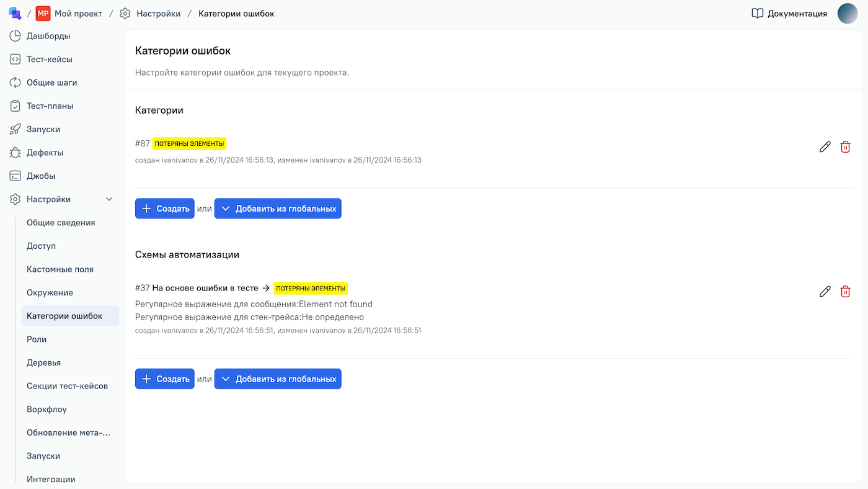Open Тест-кейсы in the sidebar
868x489 pixels.
(x=49, y=60)
